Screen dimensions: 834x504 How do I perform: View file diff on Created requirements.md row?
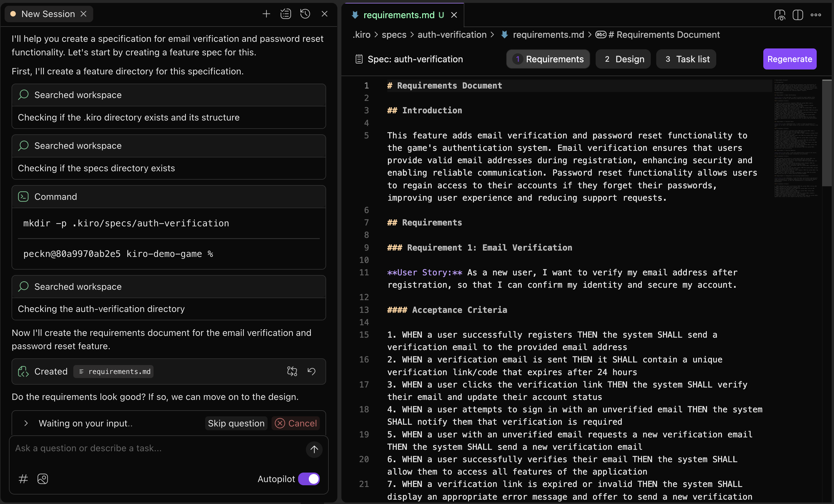coord(292,371)
